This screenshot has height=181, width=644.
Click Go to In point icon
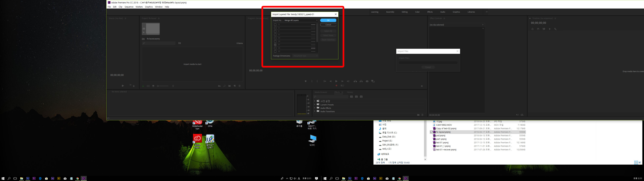click(x=325, y=81)
